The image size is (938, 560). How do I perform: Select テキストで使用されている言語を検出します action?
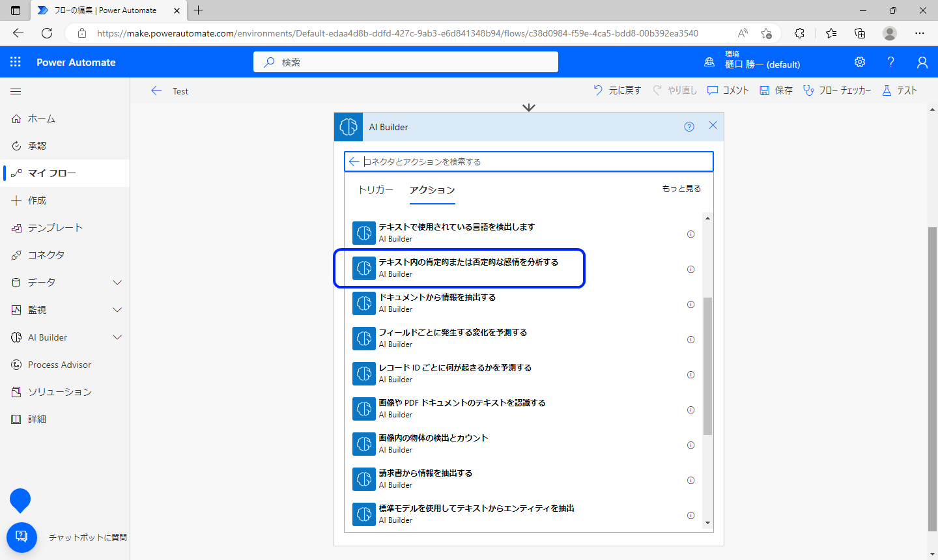pos(524,232)
